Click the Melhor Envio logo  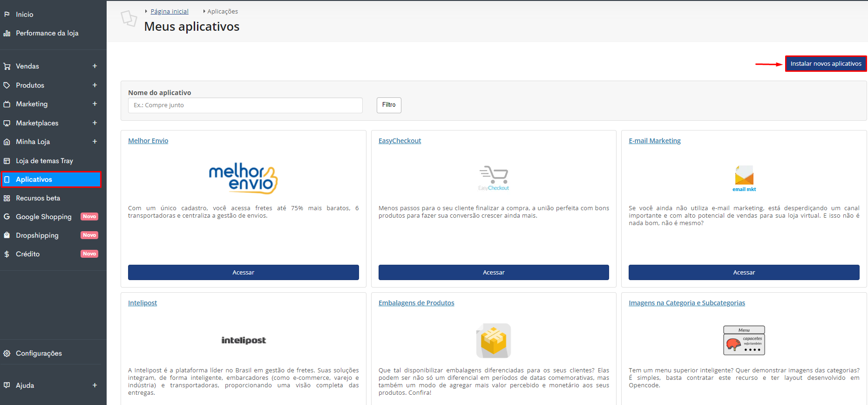pyautogui.click(x=243, y=178)
